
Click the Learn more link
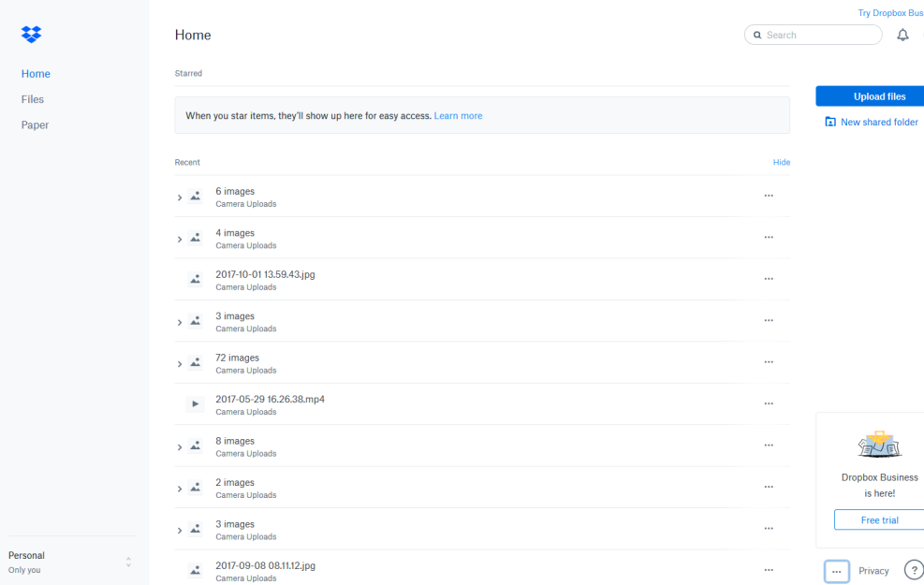458,116
